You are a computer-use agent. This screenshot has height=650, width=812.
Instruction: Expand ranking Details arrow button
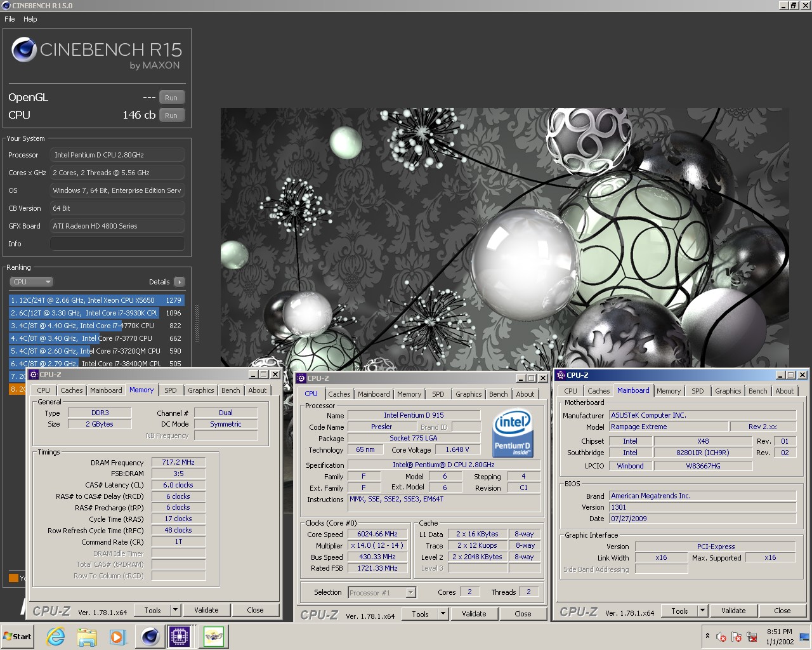pos(180,282)
